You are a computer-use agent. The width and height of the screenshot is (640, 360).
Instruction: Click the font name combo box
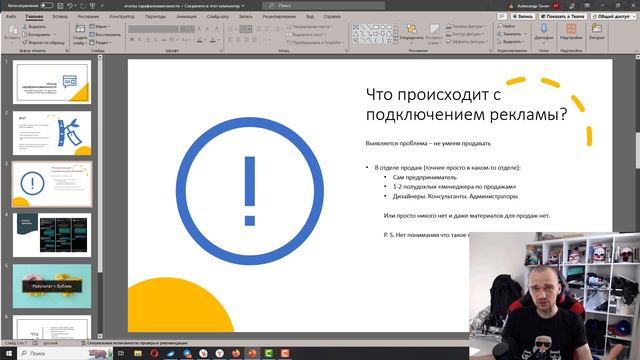point(153,29)
